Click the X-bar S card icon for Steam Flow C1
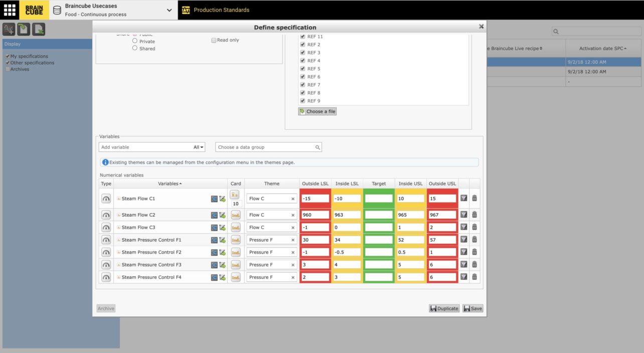This screenshot has height=353, width=644. coord(236,194)
